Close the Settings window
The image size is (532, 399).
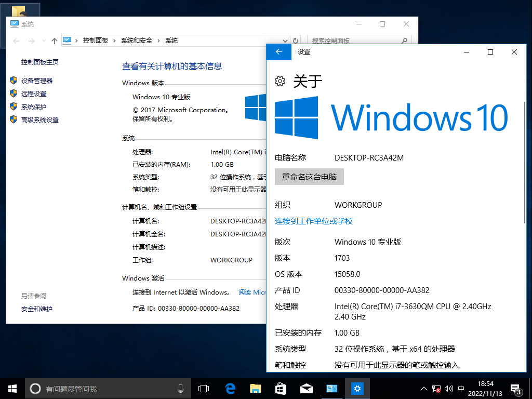(514, 52)
